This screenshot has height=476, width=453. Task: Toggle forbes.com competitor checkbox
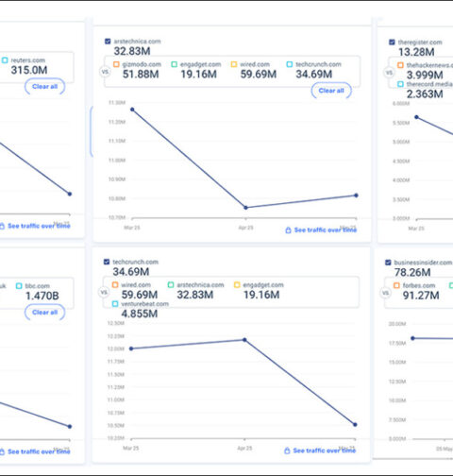[x=396, y=285]
